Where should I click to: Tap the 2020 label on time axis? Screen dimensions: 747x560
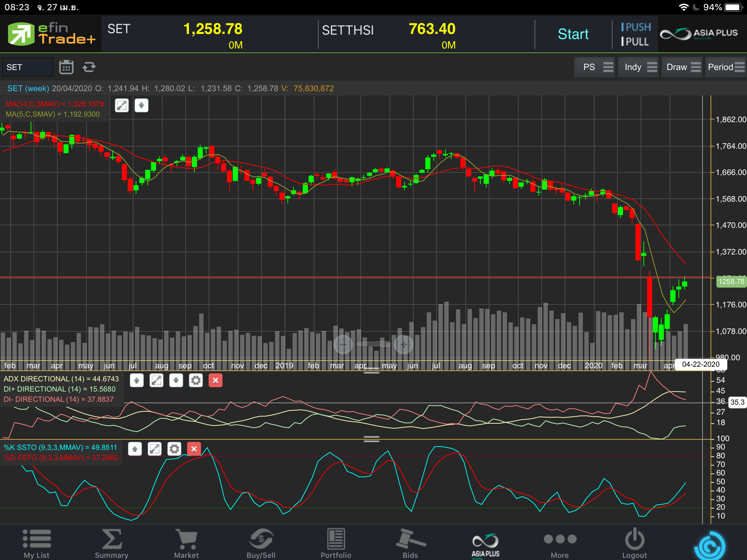[x=593, y=365]
